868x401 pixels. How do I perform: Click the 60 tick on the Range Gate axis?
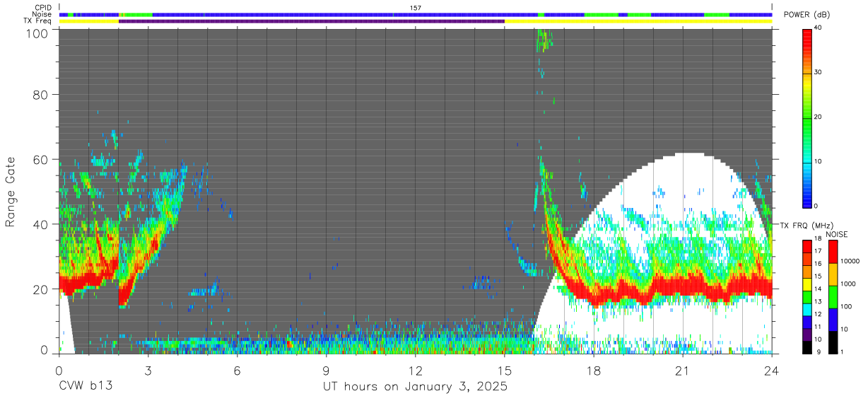(42, 160)
